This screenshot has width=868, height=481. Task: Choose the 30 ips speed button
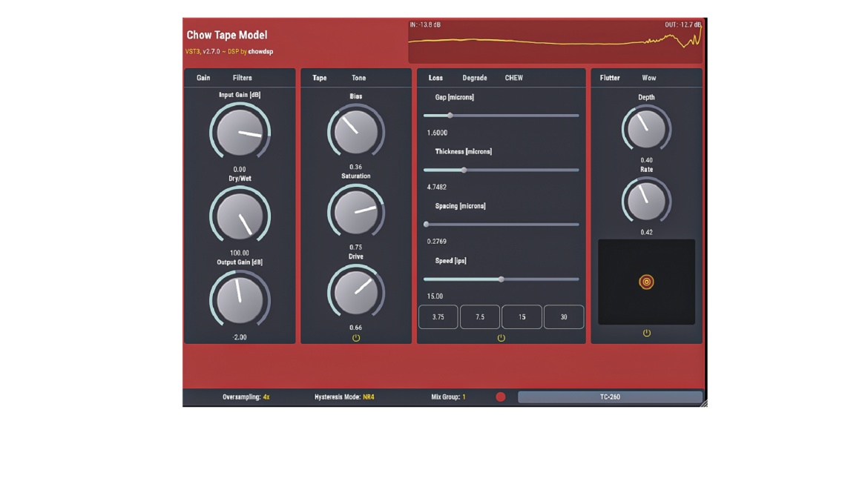(x=564, y=316)
